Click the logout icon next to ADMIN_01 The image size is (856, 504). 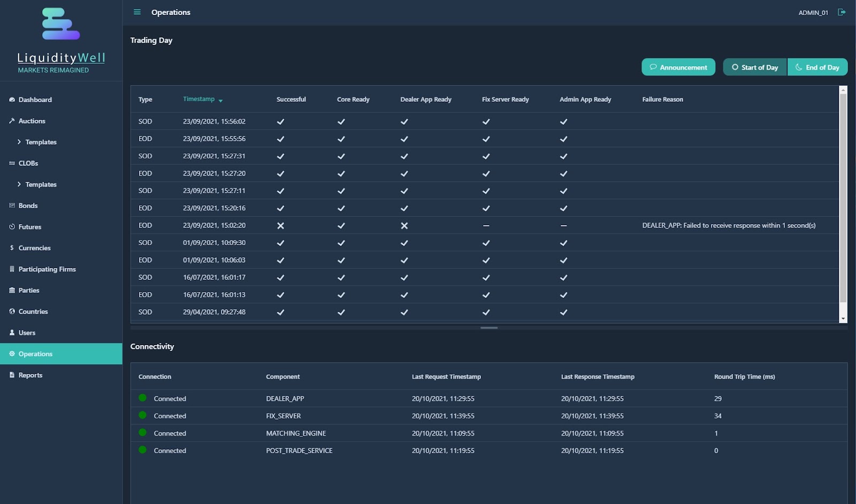click(x=842, y=12)
